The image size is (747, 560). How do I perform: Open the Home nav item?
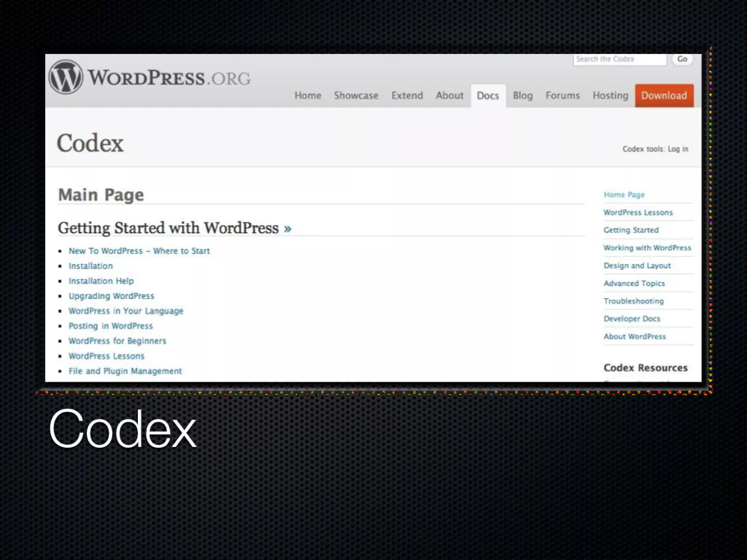pos(308,96)
